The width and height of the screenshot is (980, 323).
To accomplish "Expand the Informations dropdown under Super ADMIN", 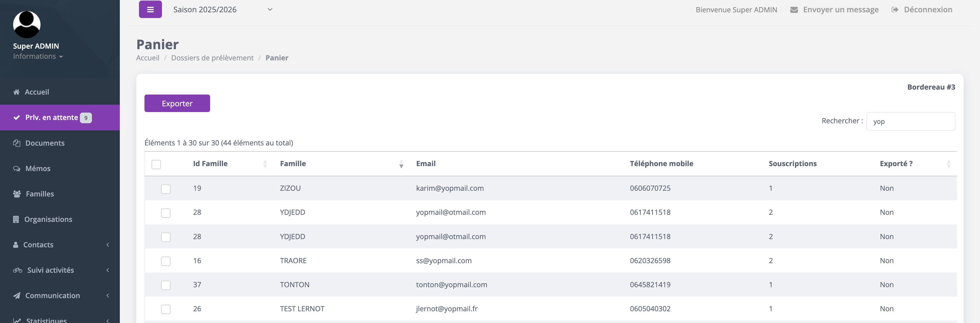I will [38, 56].
